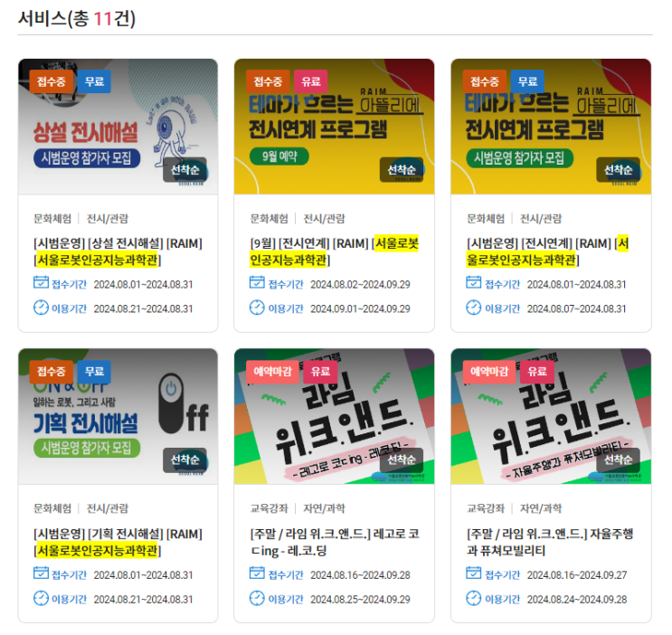This screenshot has width=672, height=635.
Task: Open the 레고로 코딩 - 레.코.딩 title link
Action: click(x=335, y=542)
